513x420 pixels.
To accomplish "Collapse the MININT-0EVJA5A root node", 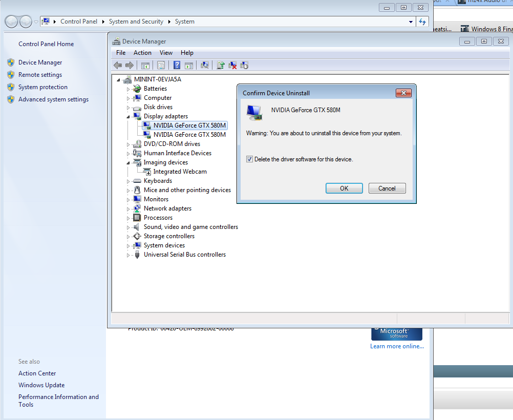I will pyautogui.click(x=118, y=79).
